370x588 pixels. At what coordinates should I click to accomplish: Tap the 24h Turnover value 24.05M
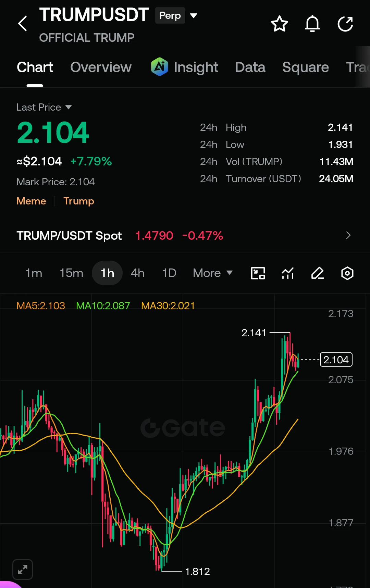click(x=336, y=179)
